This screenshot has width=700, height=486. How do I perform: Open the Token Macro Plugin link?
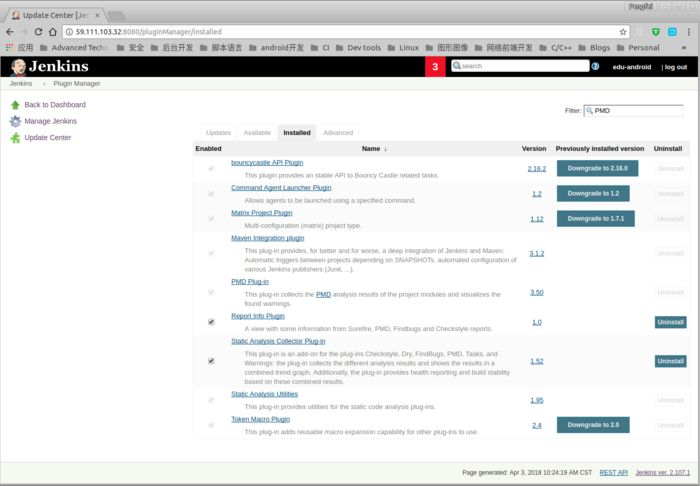tap(260, 419)
